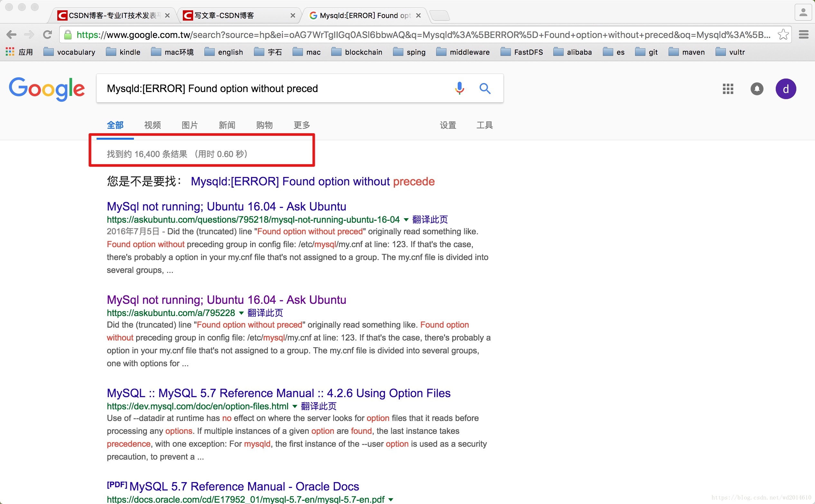Close the Mysqld:[ERROR] Found opt tab
The width and height of the screenshot is (815, 504).
pyautogui.click(x=418, y=15)
